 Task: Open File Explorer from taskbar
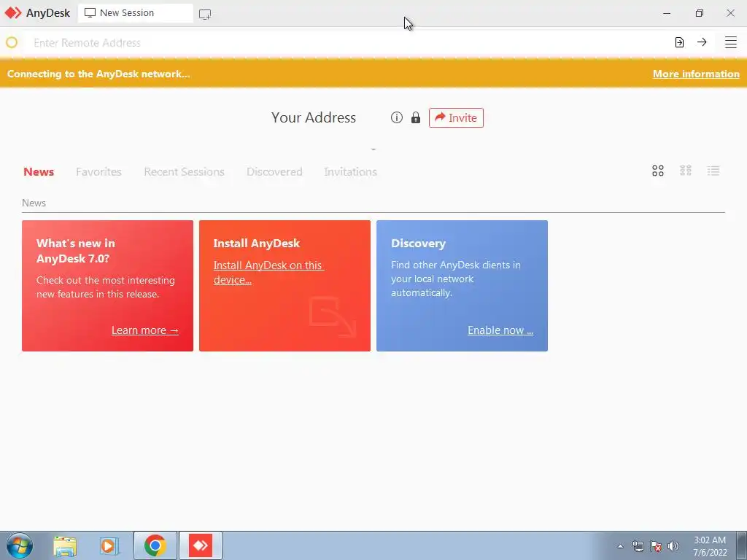pyautogui.click(x=65, y=545)
